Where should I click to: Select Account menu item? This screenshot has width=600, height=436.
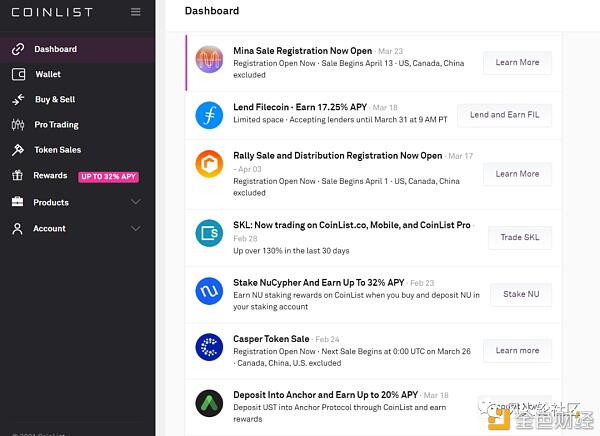[x=49, y=229]
